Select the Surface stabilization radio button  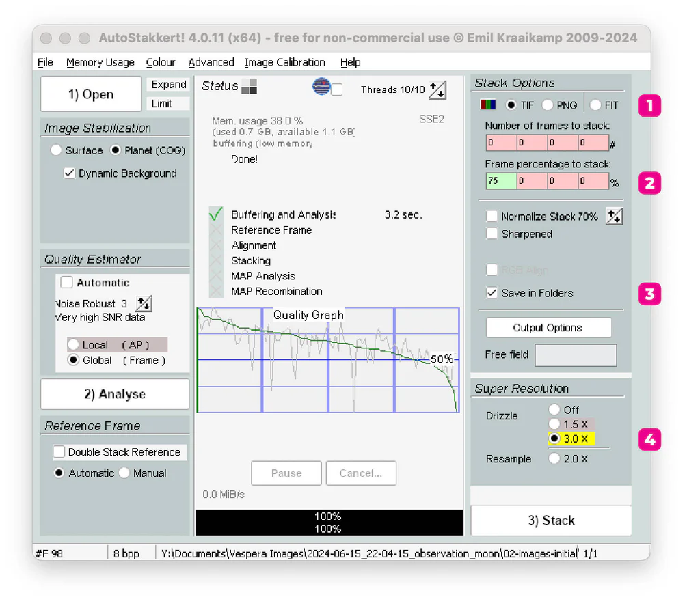(56, 150)
